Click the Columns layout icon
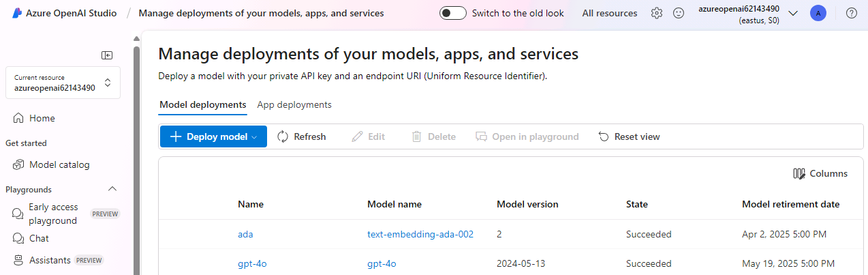This screenshot has width=868, height=275. pyautogui.click(x=800, y=173)
